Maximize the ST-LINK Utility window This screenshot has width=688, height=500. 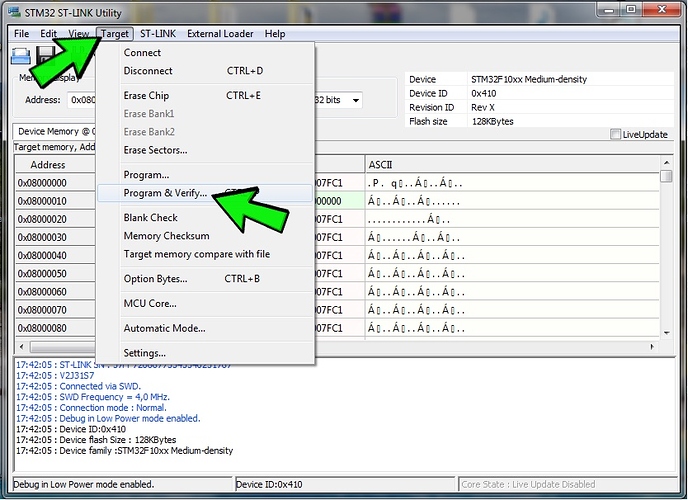[x=631, y=10]
